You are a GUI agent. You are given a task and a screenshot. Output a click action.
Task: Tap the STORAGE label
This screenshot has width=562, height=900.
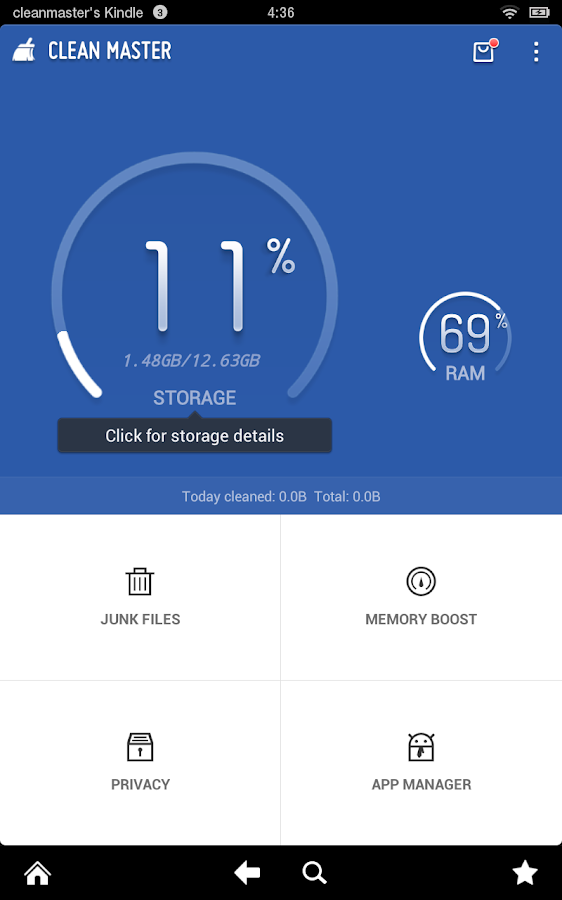(x=195, y=398)
